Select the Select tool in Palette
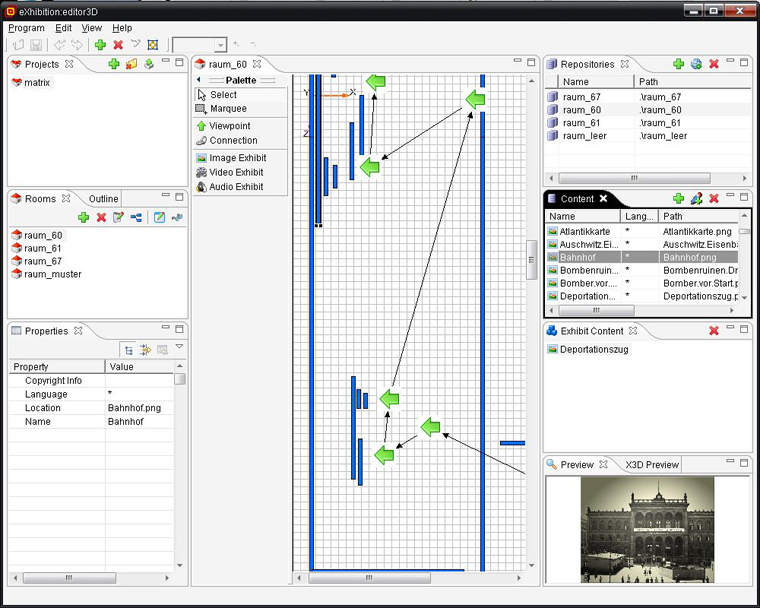 click(241, 95)
